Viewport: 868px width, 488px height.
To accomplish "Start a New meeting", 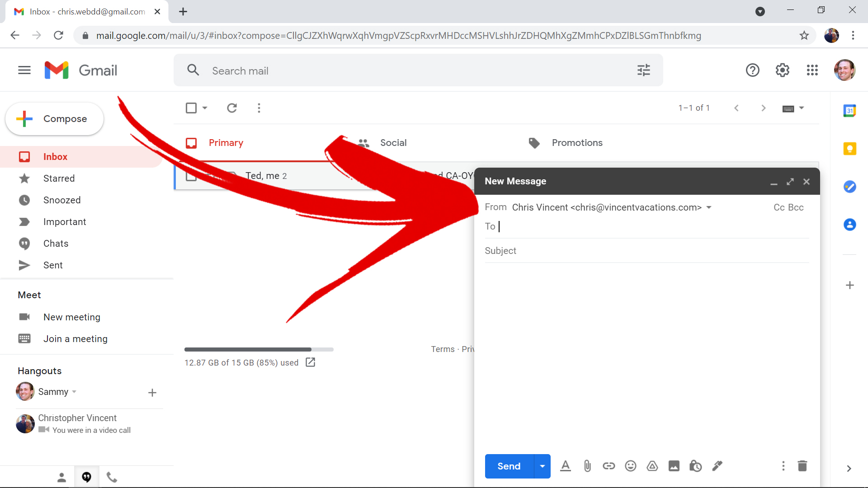I will coord(71,317).
